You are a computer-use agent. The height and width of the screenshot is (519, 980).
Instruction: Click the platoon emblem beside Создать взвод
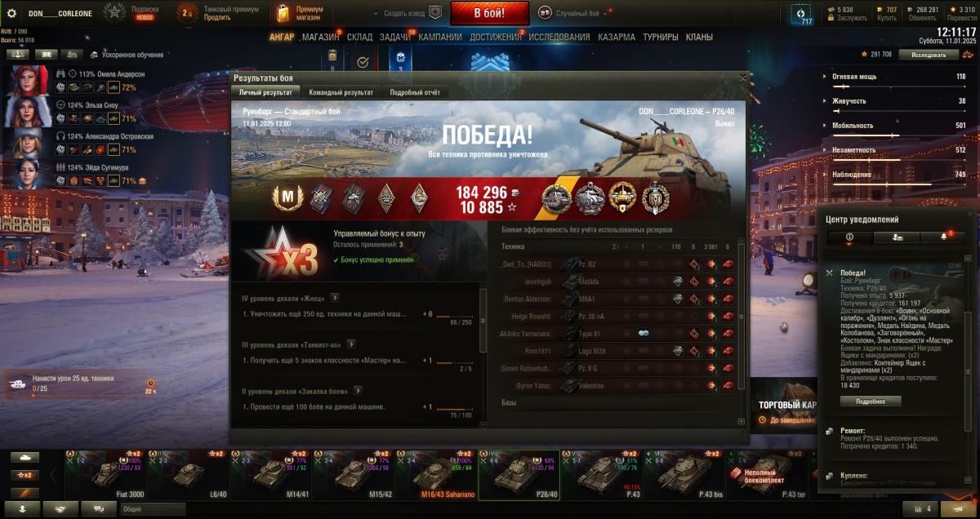(435, 13)
